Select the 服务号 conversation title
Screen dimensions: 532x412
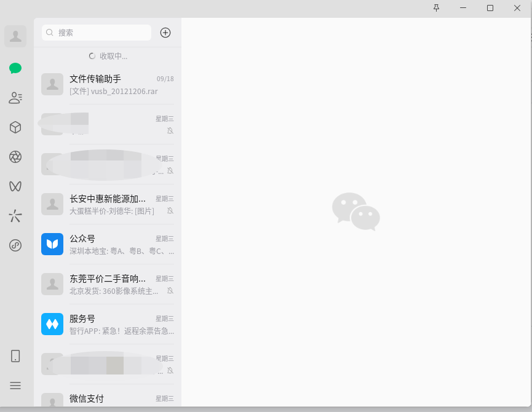pyautogui.click(x=82, y=319)
